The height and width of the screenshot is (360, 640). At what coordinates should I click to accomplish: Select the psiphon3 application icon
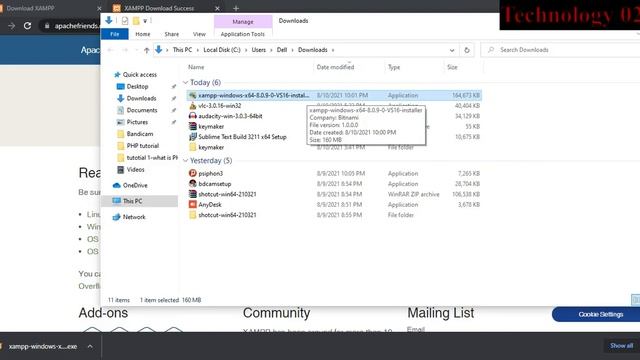(x=193, y=173)
